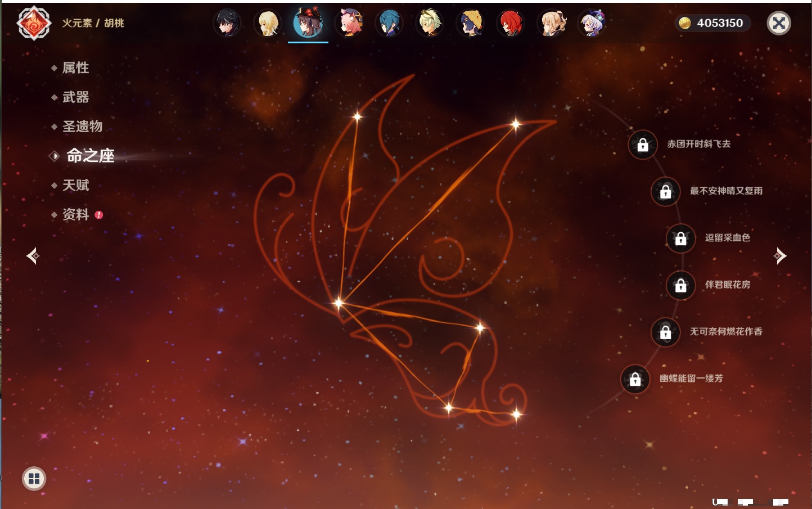The image size is (812, 509).
Task: Click the Mora balance 4053150
Action: [x=720, y=23]
